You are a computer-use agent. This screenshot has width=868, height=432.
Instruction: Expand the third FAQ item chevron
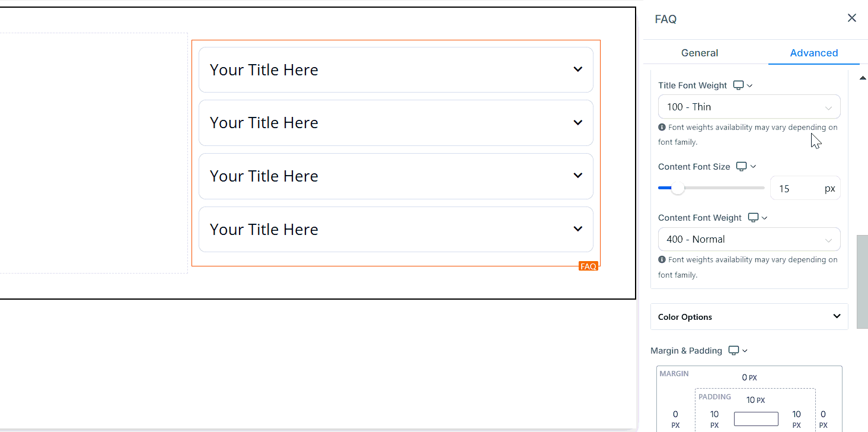pyautogui.click(x=577, y=176)
